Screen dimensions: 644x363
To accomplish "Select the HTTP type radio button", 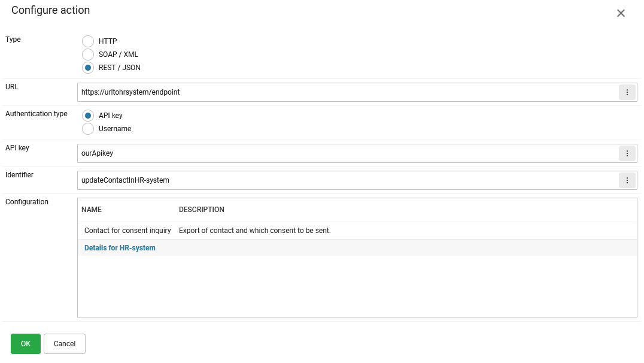I will (x=88, y=41).
